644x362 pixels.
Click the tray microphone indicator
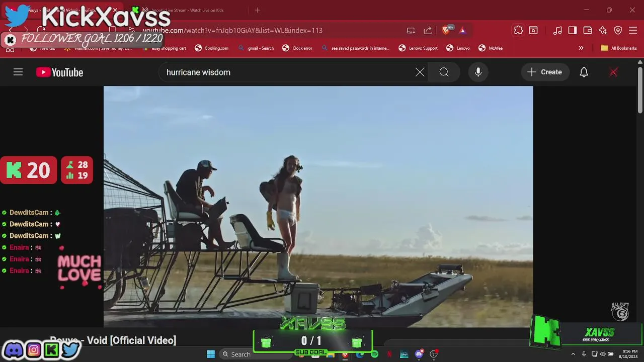(x=584, y=354)
